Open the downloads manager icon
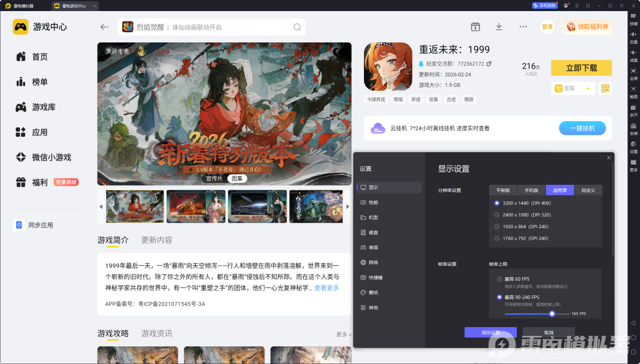This screenshot has width=640, height=364. 499,27
